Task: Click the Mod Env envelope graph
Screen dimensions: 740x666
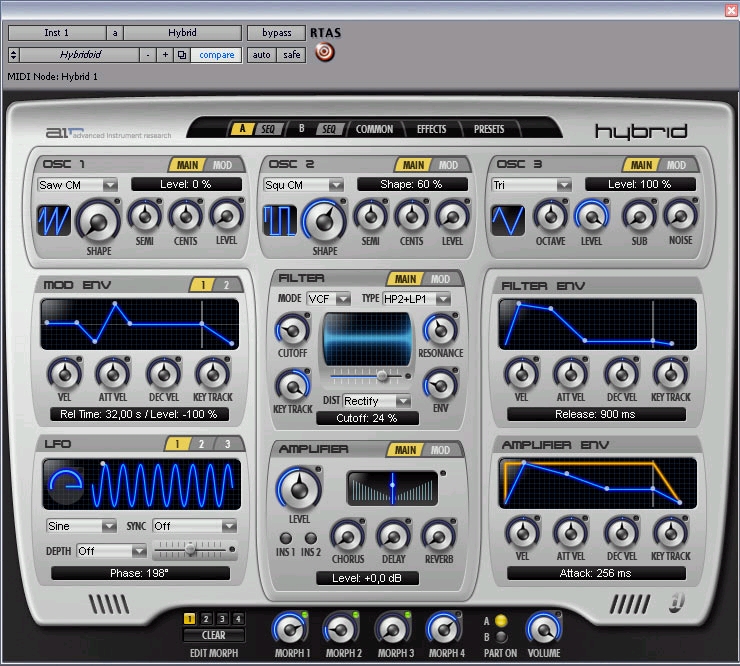Action: coord(140,324)
